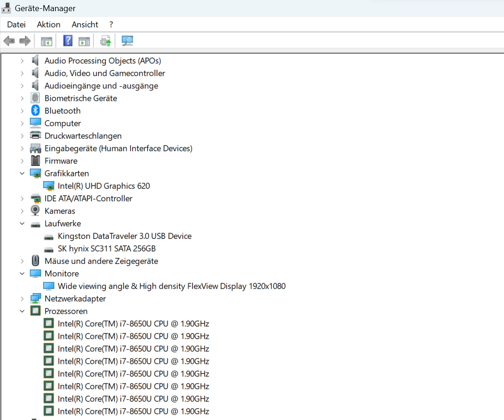Expand the Mäuse und andere Zeigegeräte category
504x420 pixels.
point(22,261)
